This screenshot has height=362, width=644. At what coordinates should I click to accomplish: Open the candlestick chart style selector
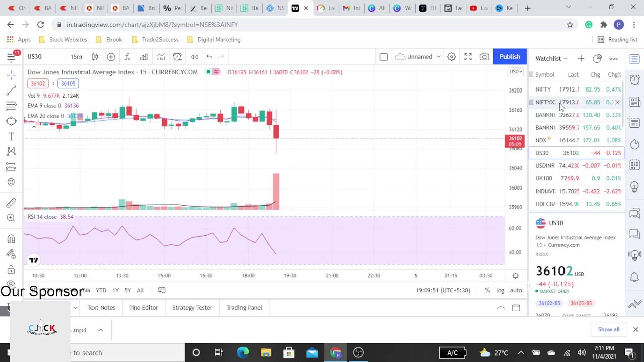[x=95, y=57]
